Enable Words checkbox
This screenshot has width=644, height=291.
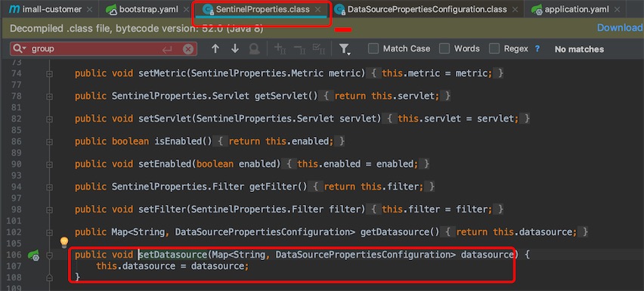[444, 49]
